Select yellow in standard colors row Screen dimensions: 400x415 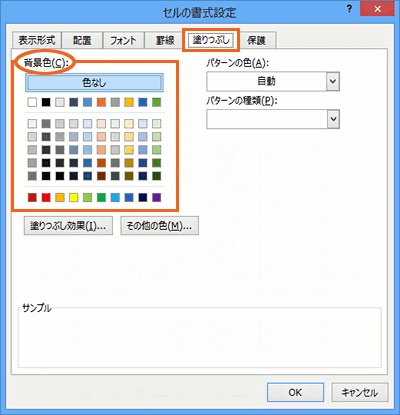pos(74,197)
